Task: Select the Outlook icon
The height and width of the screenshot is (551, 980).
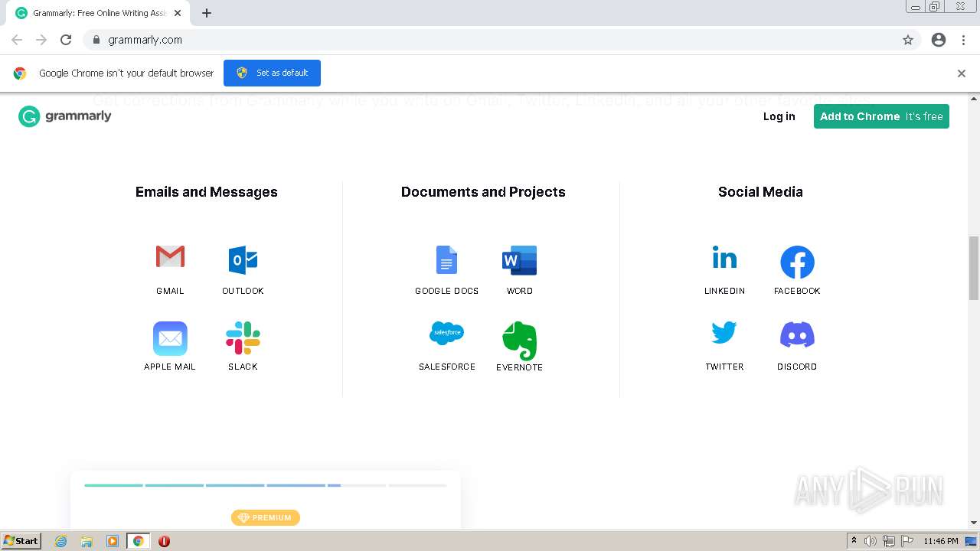Action: pos(243,260)
